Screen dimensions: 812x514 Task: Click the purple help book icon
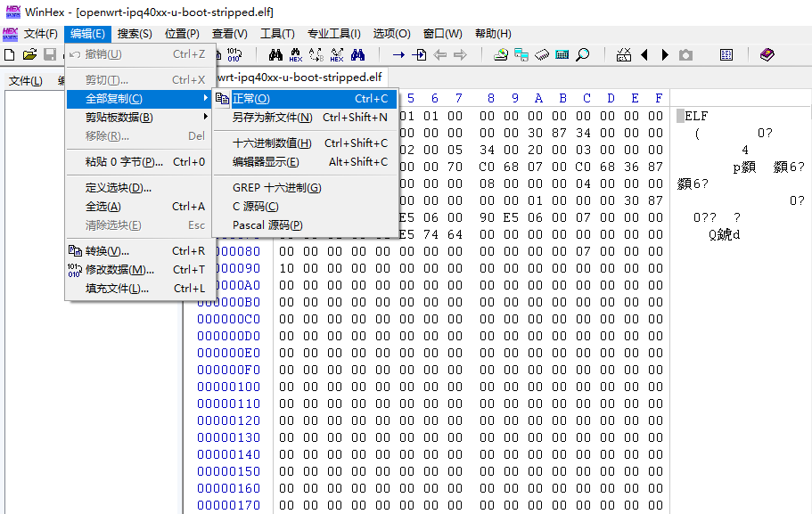767,55
